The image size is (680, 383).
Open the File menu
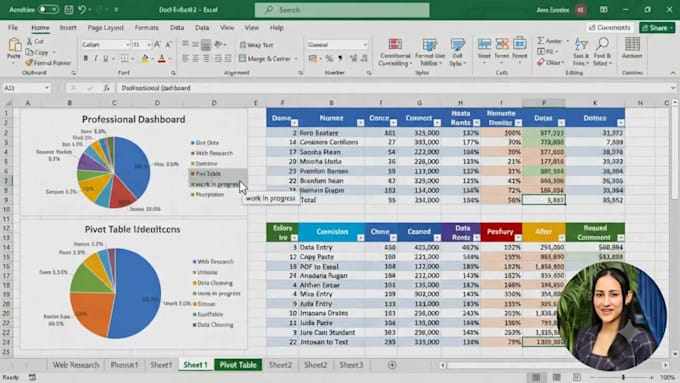coord(13,28)
